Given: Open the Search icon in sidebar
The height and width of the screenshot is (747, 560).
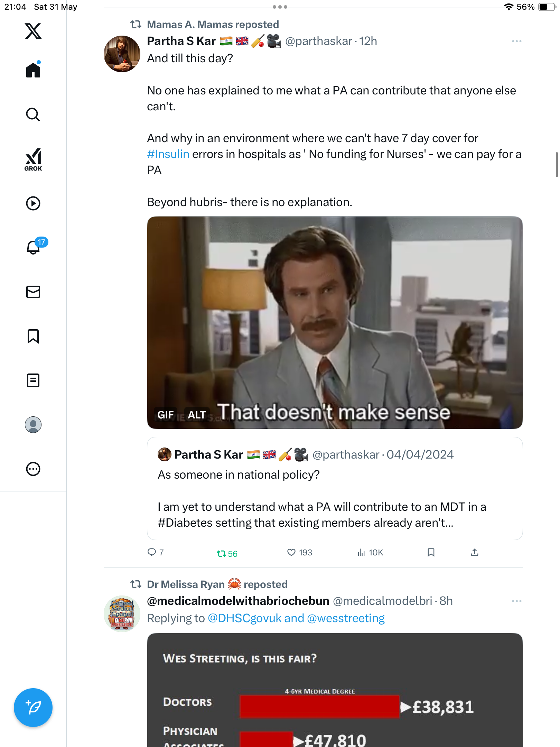Looking at the screenshot, I should (x=33, y=114).
